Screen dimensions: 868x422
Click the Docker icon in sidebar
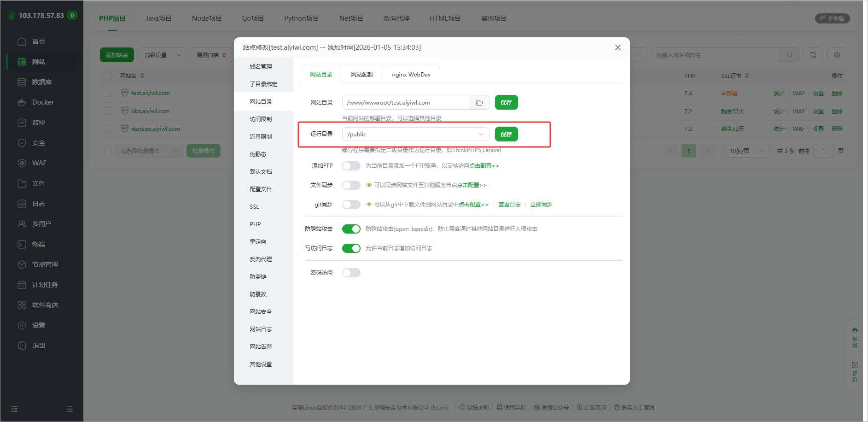pyautogui.click(x=22, y=102)
